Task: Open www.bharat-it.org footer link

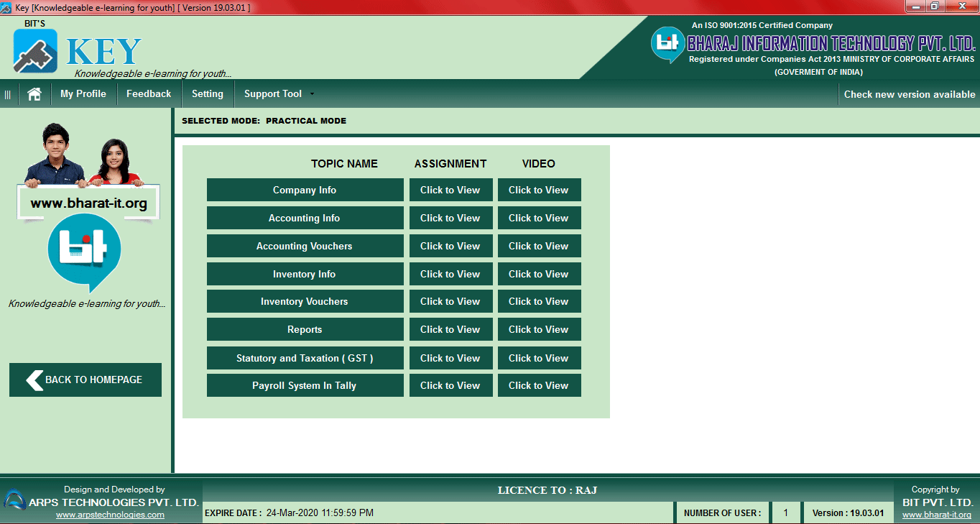Action: (937, 515)
